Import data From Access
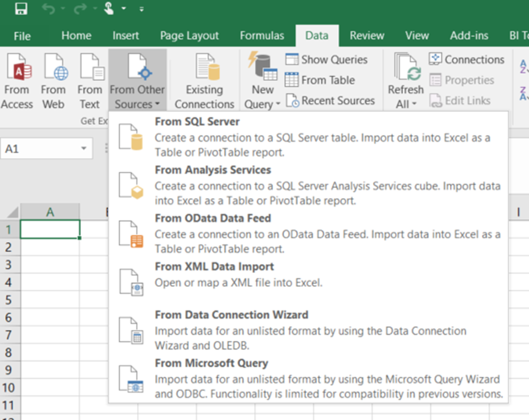The height and width of the screenshot is (420, 529). (17, 81)
